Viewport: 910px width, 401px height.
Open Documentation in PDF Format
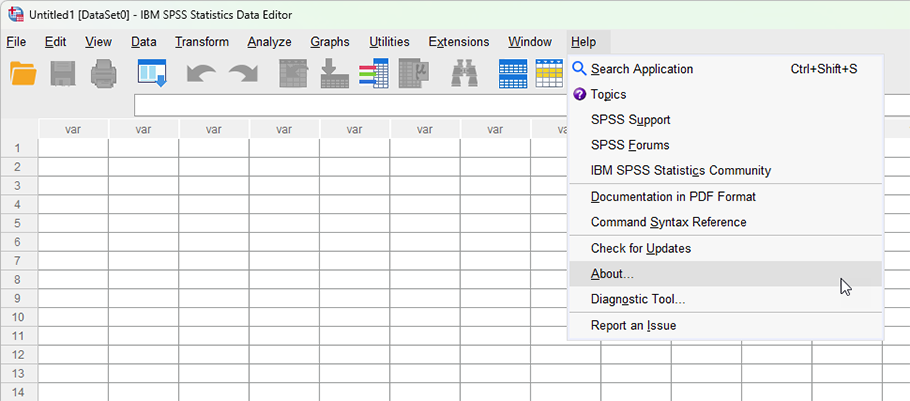click(725, 197)
